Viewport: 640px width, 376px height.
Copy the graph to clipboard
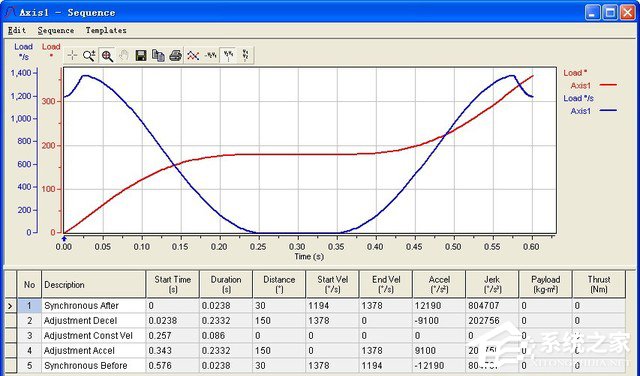(x=158, y=56)
